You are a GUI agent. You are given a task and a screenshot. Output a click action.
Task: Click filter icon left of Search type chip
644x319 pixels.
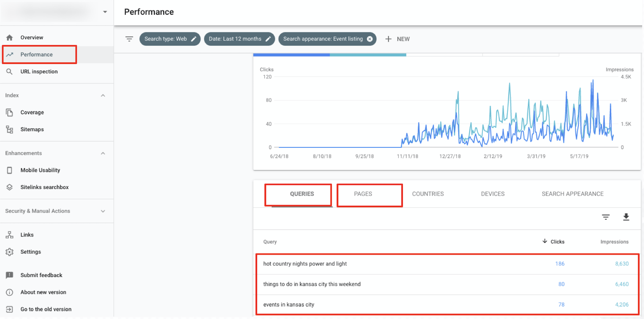point(129,39)
